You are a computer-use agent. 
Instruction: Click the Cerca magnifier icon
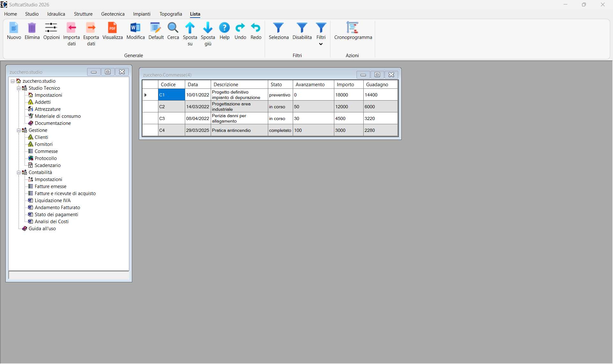(173, 28)
